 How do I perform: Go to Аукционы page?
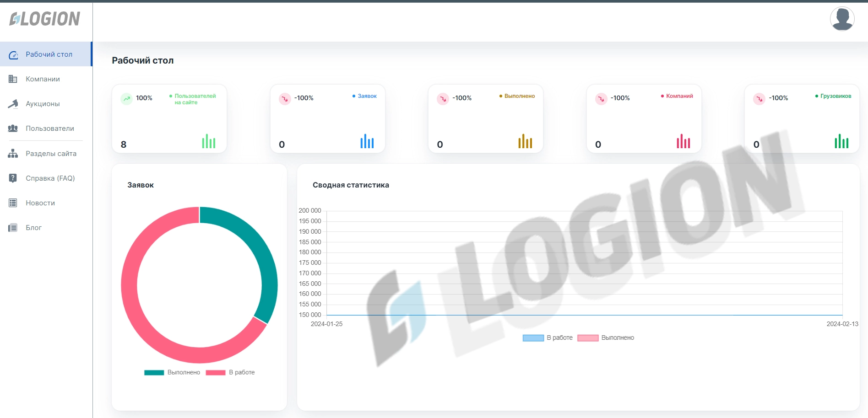(x=46, y=104)
